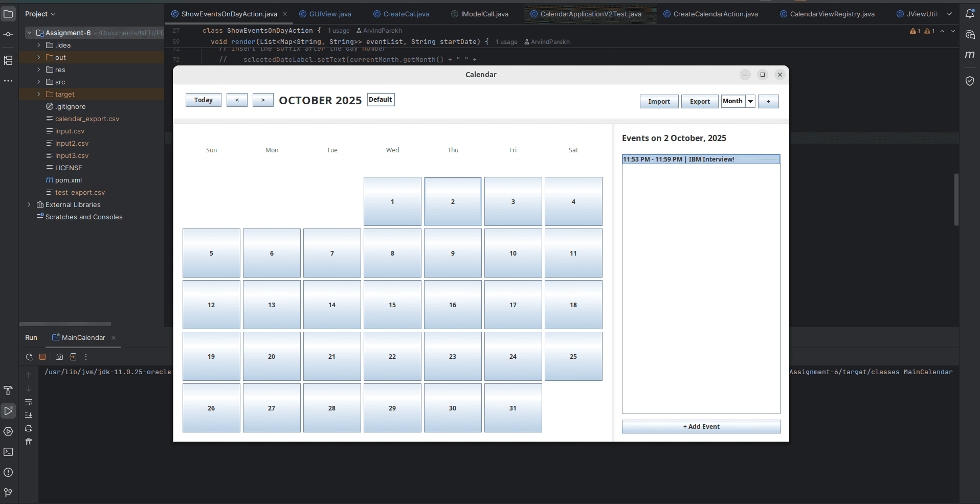The image size is (980, 504).
Task: Stop the running MainCalendar process
Action: pyautogui.click(x=42, y=357)
